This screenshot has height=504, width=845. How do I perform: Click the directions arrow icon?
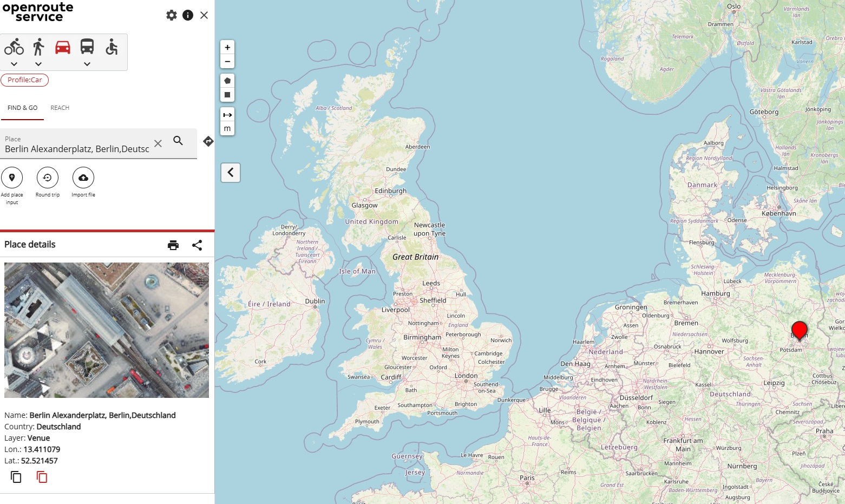click(x=208, y=141)
